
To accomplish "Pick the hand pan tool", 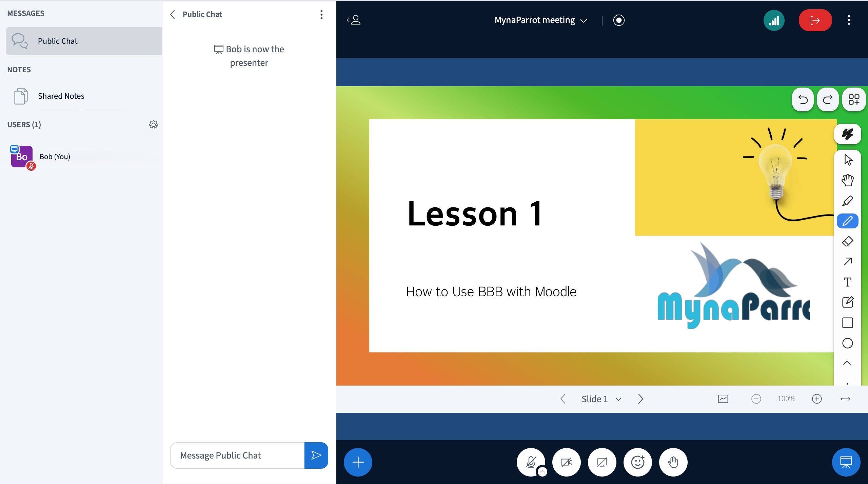I will pos(847,180).
